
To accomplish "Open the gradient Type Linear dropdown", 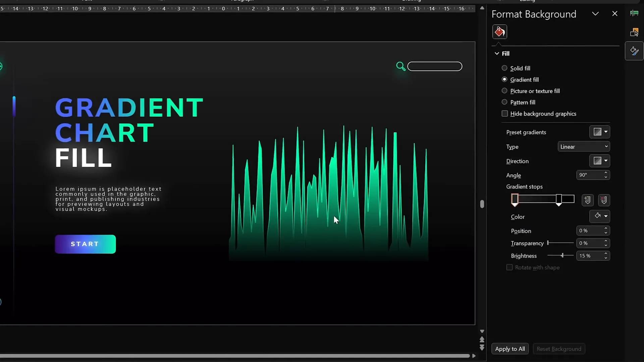I will tap(584, 146).
